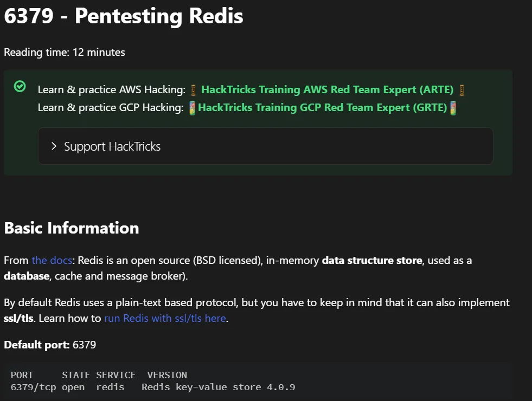Open HackTricks Training AWS Red Team Expert link

click(327, 90)
